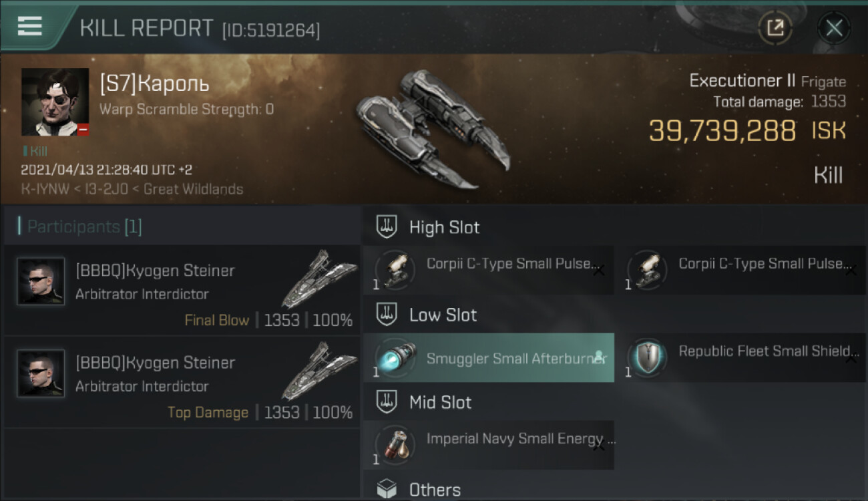Click the victim name [S7]Кароль
This screenshot has width=868, height=501.
tap(154, 83)
